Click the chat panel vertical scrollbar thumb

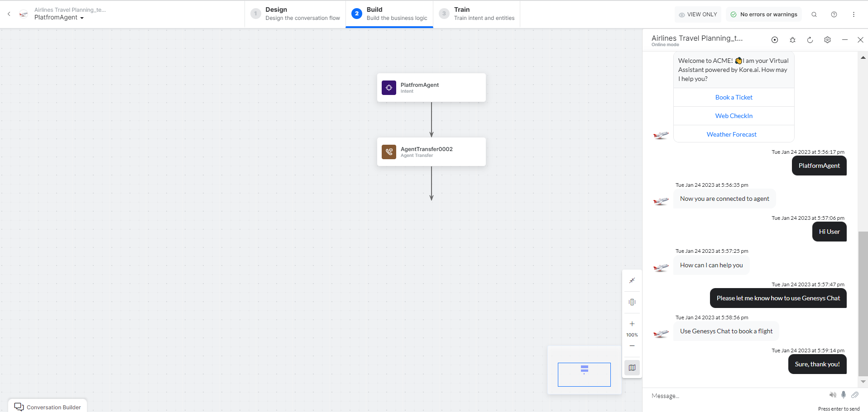click(x=863, y=303)
